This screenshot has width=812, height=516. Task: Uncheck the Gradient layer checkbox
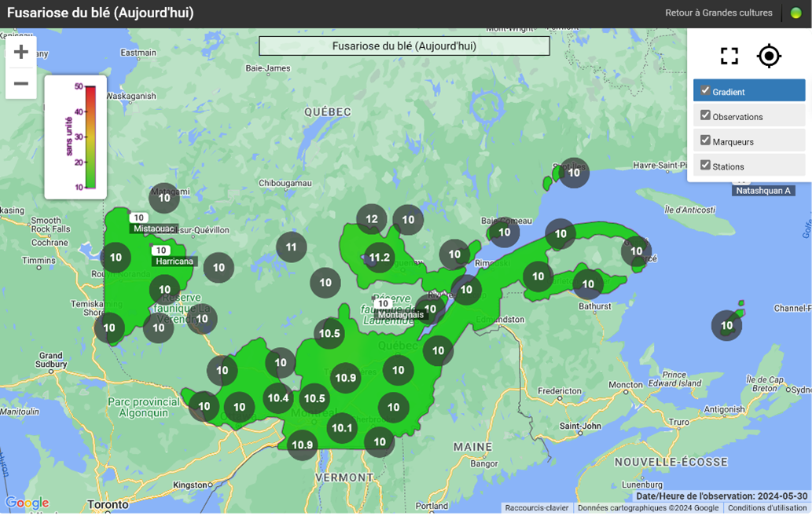click(x=705, y=91)
